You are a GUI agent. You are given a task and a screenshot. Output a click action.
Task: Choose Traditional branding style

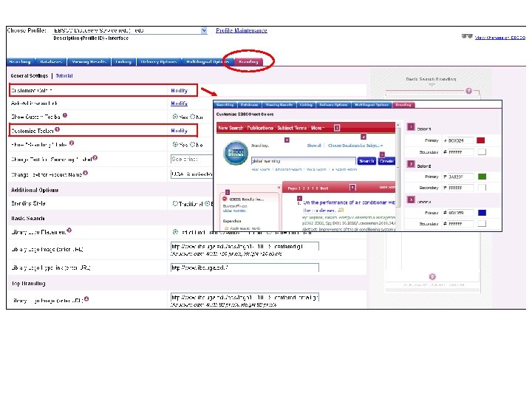coord(175,204)
